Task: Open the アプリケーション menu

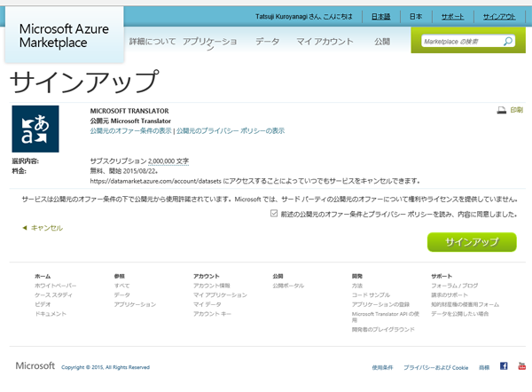Action: (x=209, y=43)
